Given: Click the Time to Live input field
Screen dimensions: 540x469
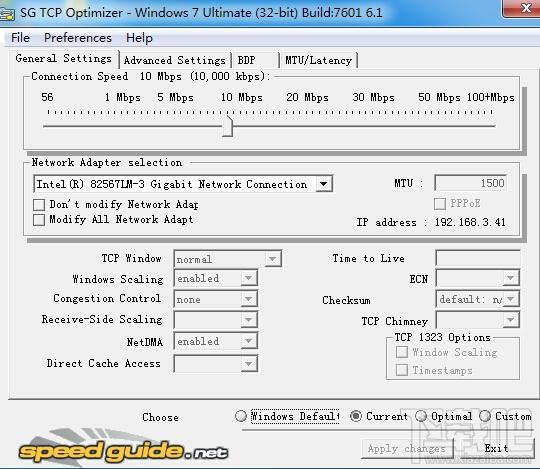Looking at the screenshot, I should pos(478,258).
